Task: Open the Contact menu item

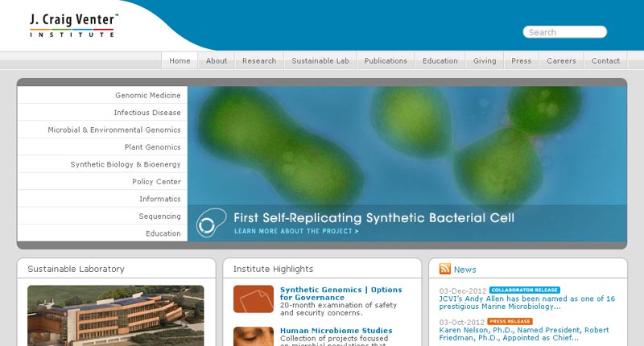Action: click(606, 60)
